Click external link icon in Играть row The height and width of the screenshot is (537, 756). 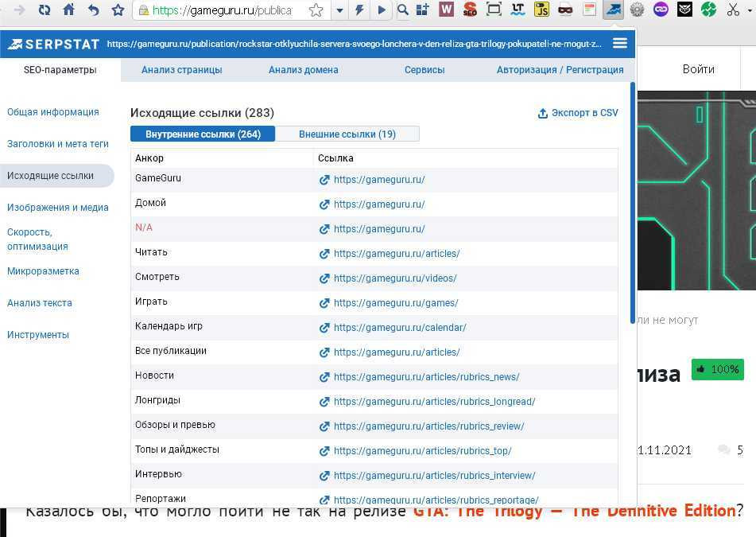324,303
